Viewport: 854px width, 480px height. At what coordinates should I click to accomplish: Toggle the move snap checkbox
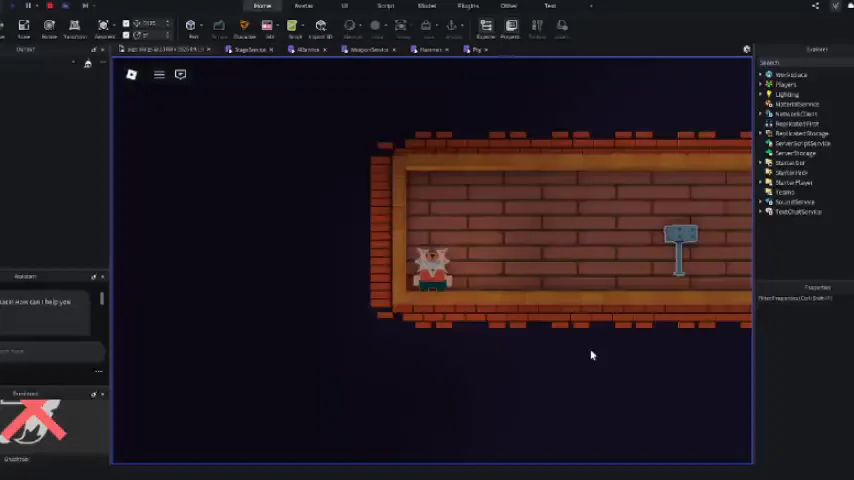(x=126, y=23)
